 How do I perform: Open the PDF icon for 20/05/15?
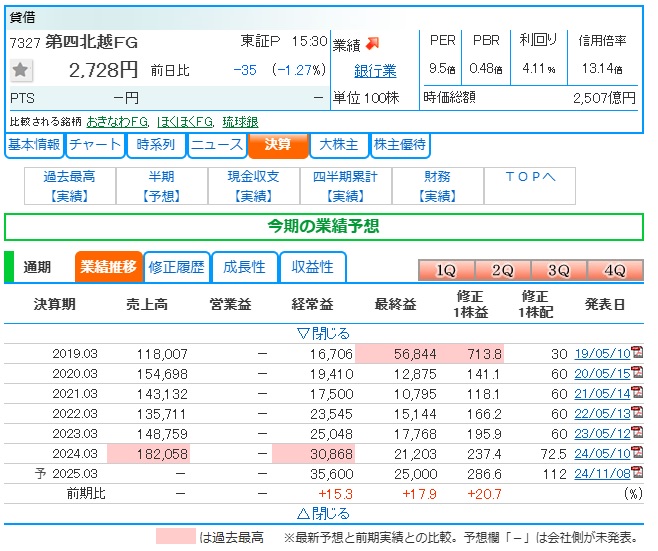point(636,373)
